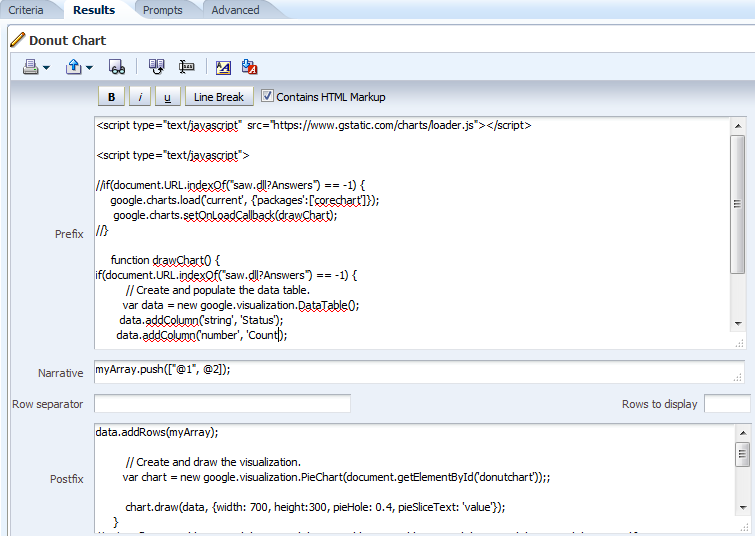The image size is (755, 536).
Task: Click the pencil edit icon beside Donut Chart
Action: [x=17, y=40]
